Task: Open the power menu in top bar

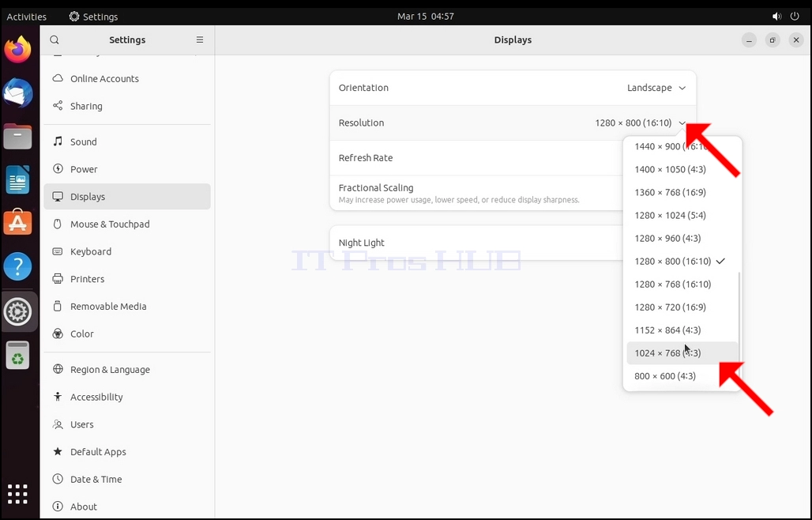Action: point(795,17)
